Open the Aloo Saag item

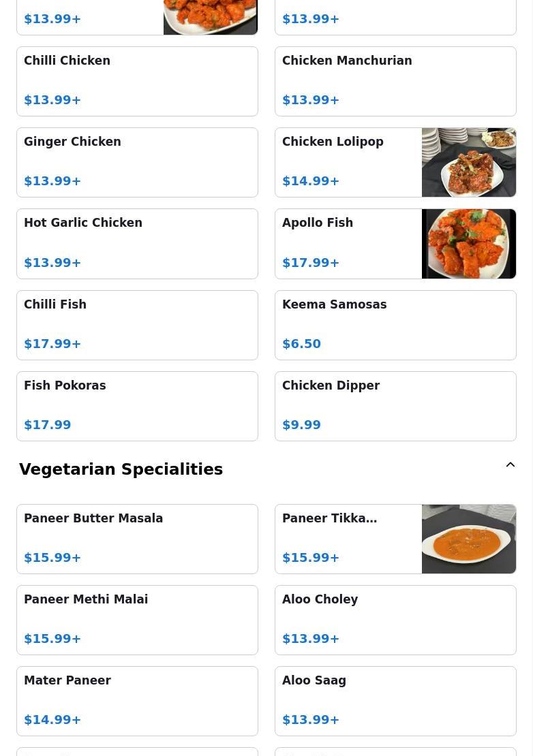click(395, 701)
